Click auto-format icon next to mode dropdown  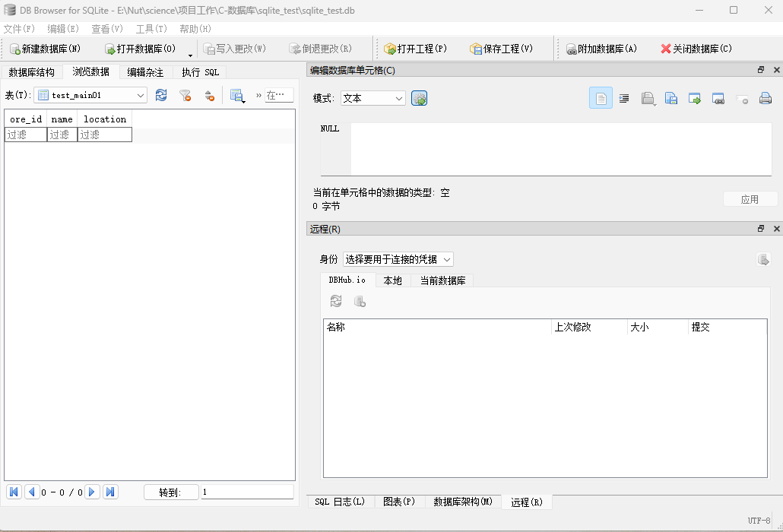click(x=420, y=98)
